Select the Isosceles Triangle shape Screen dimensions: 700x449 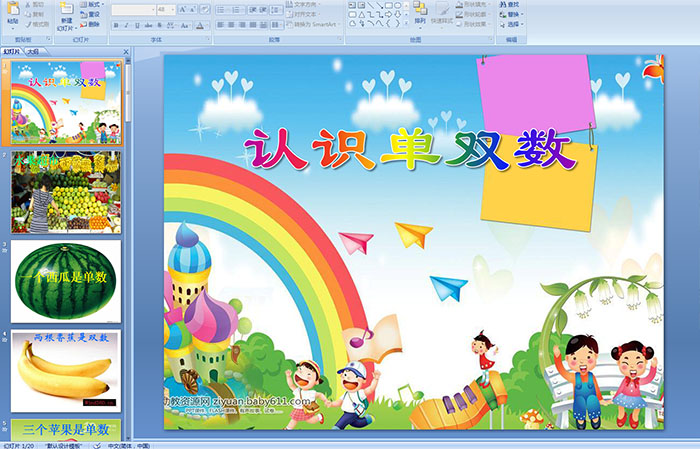click(x=362, y=15)
